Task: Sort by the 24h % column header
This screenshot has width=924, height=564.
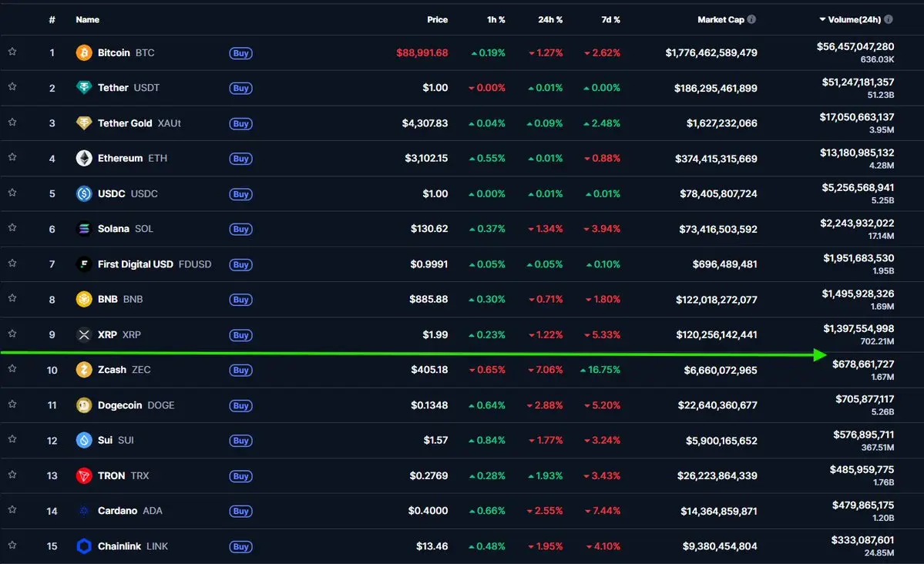Action: point(550,19)
